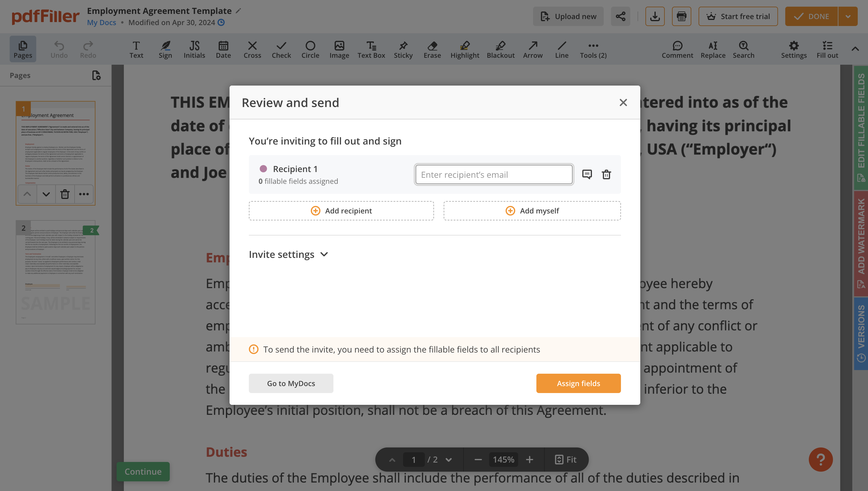Open the orange help question icon
Viewport: 868px width, 491px height.
[x=821, y=459]
